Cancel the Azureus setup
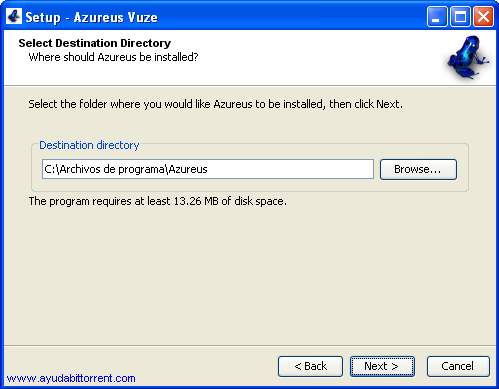 [458, 366]
